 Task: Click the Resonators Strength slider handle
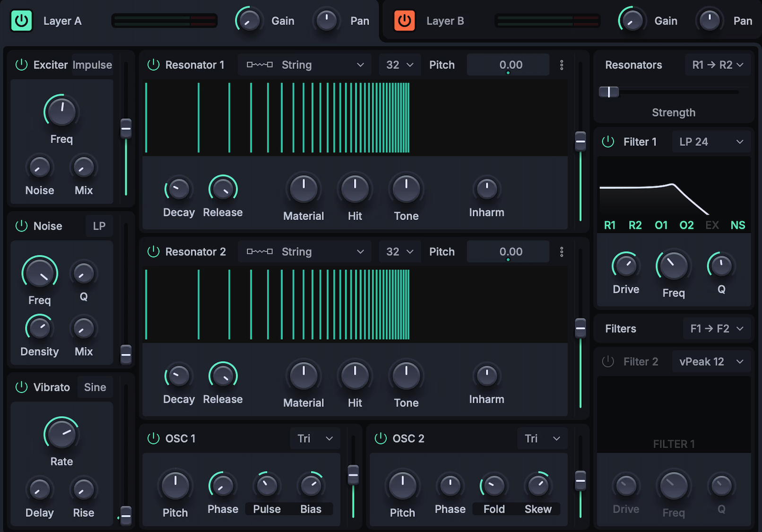tap(609, 92)
